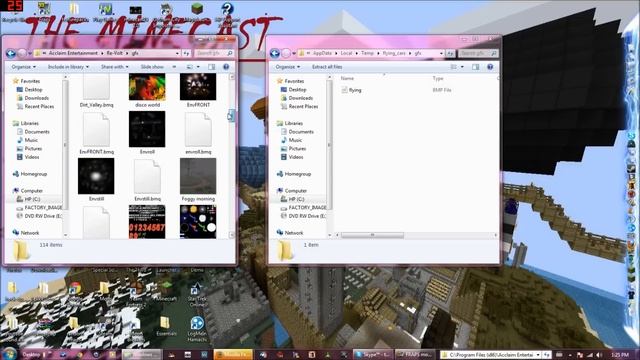
Task: Expand address history dropdown in Re-Volt window
Action: (x=178, y=53)
